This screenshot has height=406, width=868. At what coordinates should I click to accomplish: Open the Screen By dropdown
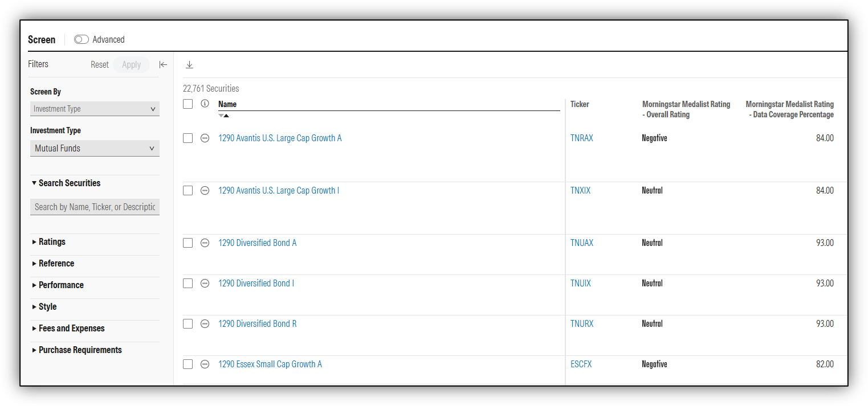(x=95, y=109)
